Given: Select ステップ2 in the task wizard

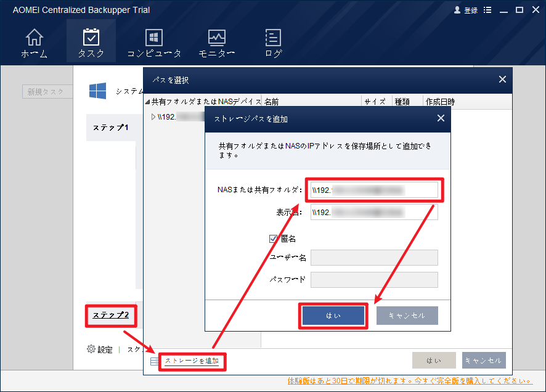Looking at the screenshot, I should 111,315.
